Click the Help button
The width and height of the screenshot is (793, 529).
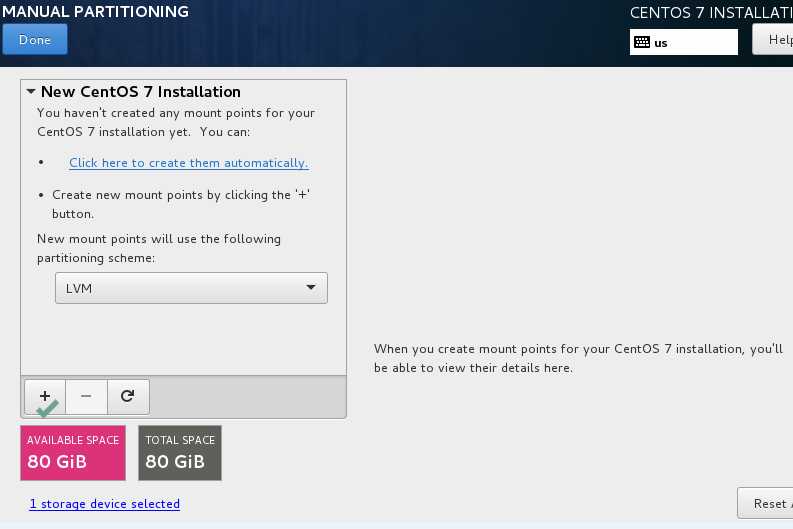pos(773,40)
